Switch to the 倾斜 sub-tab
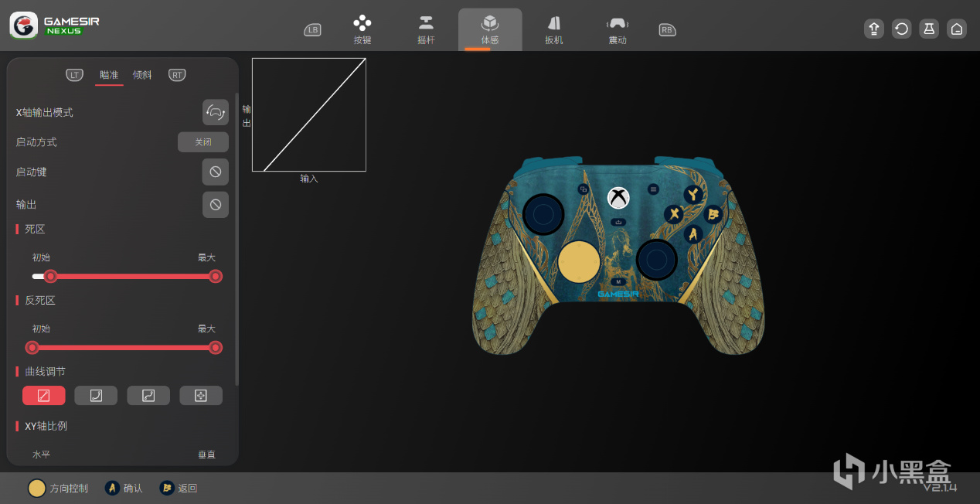This screenshot has height=504, width=980. click(x=142, y=75)
